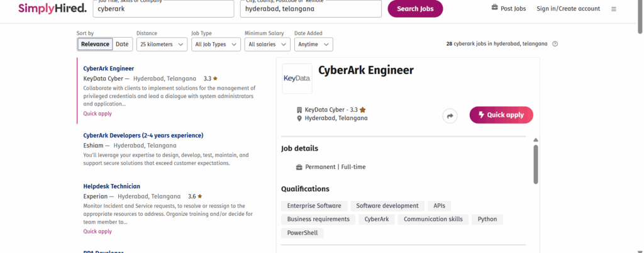Expand the Date Added Anytime dropdown
The height and width of the screenshot is (253, 644).
coord(313,45)
